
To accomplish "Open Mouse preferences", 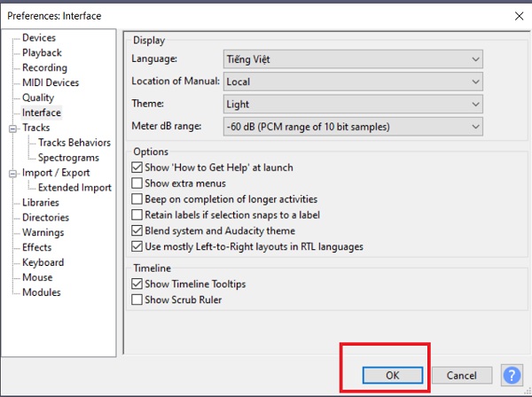I will [x=37, y=277].
